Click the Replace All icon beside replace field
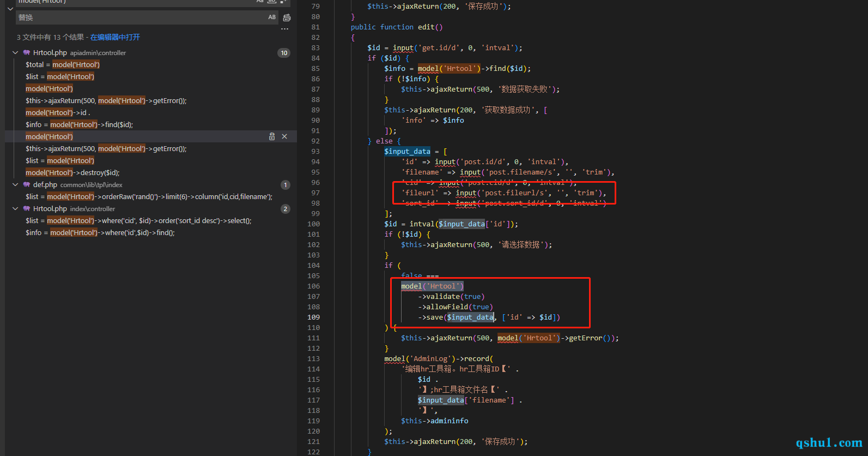Image resolution: width=868 pixels, height=456 pixels. 287,17
